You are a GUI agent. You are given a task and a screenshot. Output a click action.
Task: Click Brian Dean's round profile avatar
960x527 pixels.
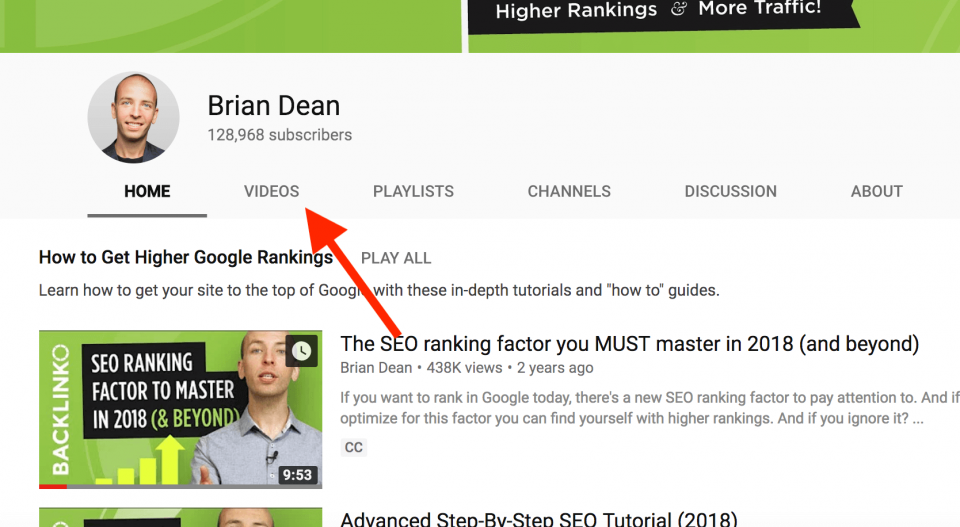point(134,117)
